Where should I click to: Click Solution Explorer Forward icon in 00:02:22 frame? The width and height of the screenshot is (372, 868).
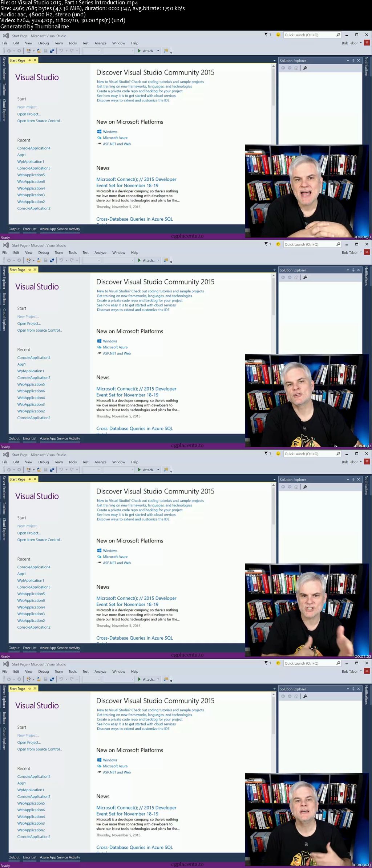290,487
